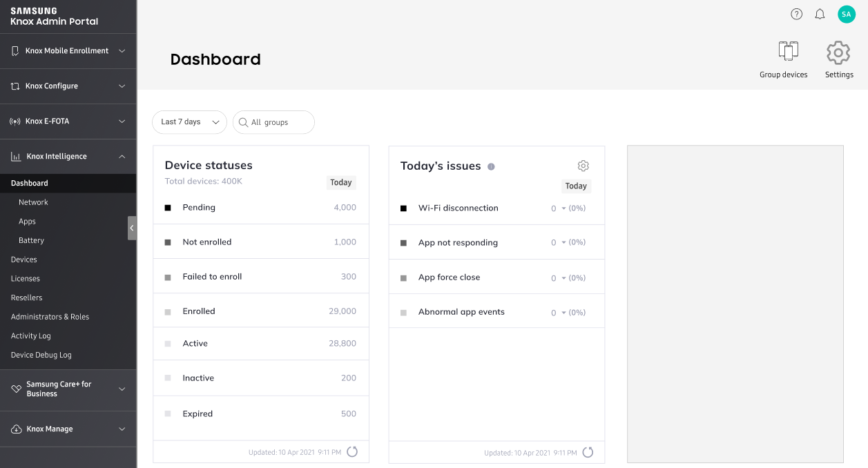Click the Pending status row
The height and width of the screenshot is (468, 868).
[x=261, y=208]
